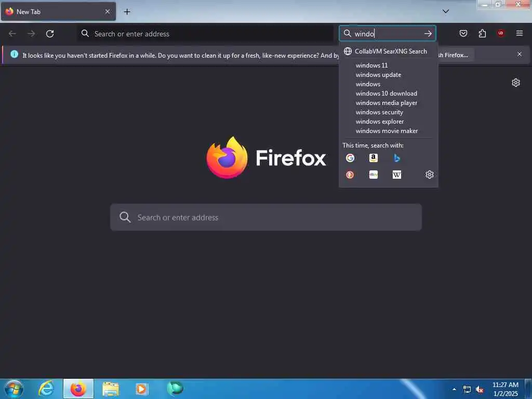
Task: Select the New Tab tab
Action: pyautogui.click(x=58, y=11)
